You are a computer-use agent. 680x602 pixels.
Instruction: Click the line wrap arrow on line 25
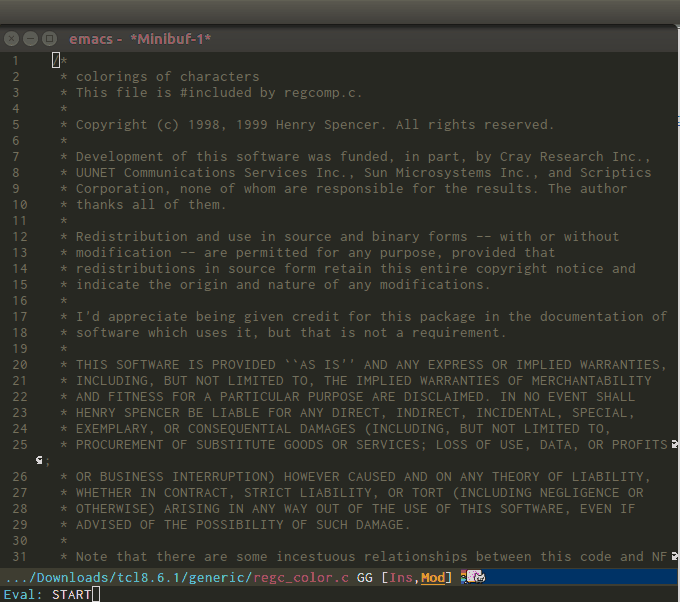(x=674, y=444)
